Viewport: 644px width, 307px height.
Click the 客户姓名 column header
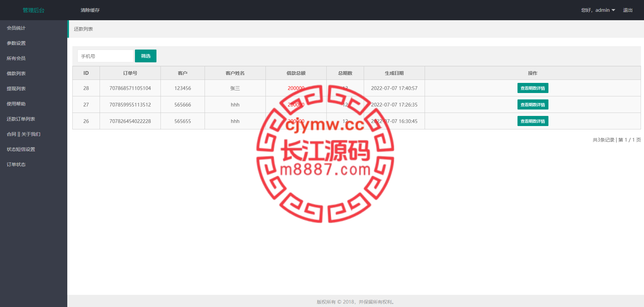pyautogui.click(x=235, y=73)
